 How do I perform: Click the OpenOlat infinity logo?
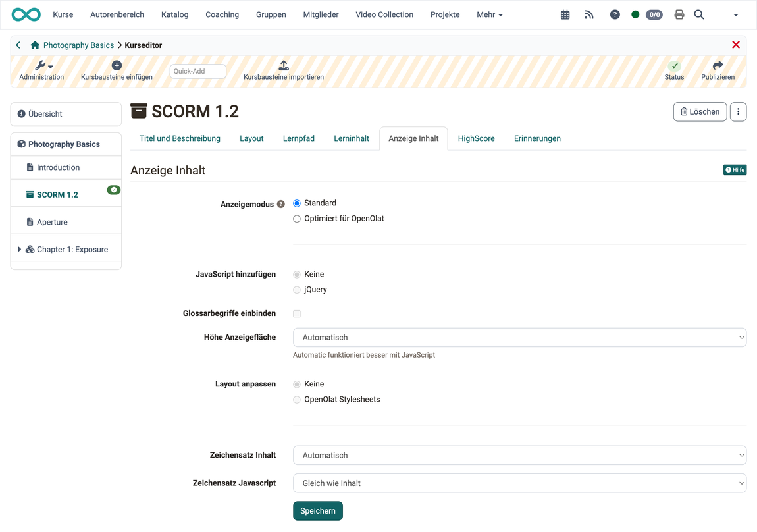tap(26, 14)
